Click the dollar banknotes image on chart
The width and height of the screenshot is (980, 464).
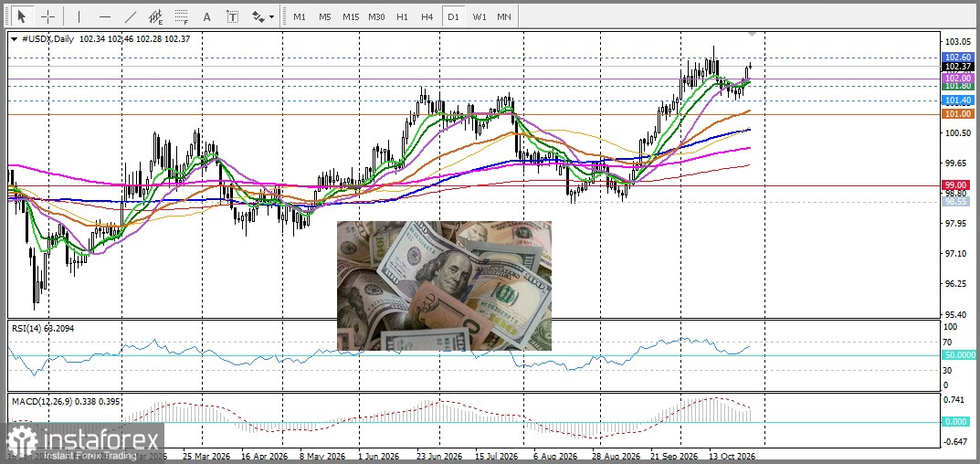click(x=445, y=286)
